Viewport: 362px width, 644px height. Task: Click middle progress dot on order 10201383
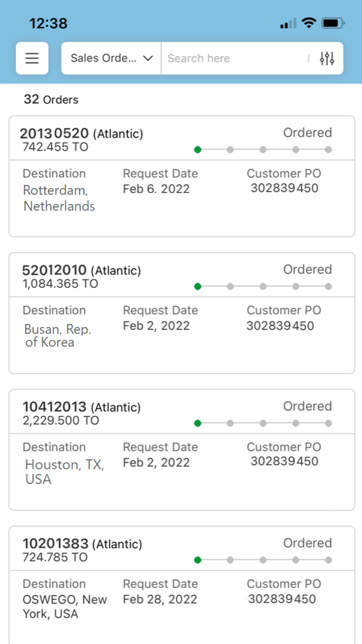point(263,560)
